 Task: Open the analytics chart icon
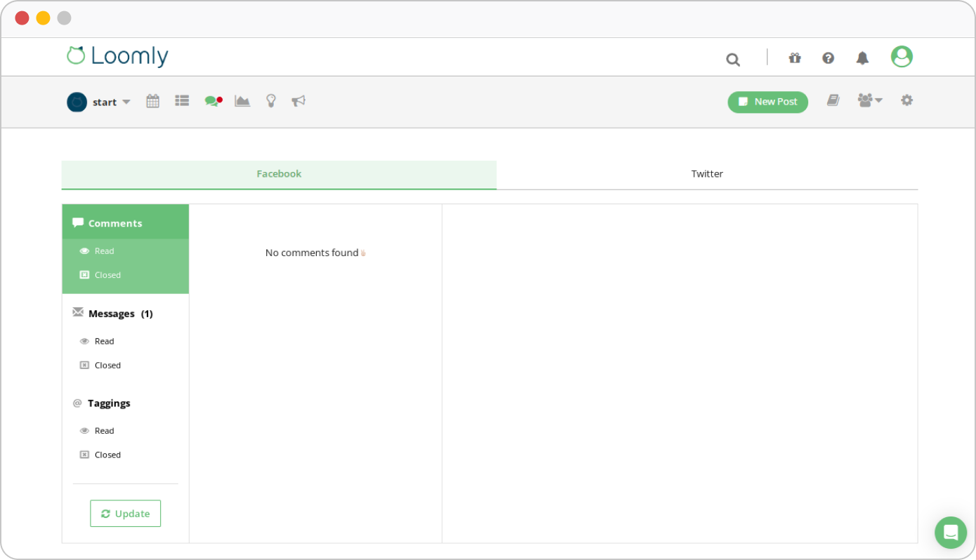coord(242,101)
